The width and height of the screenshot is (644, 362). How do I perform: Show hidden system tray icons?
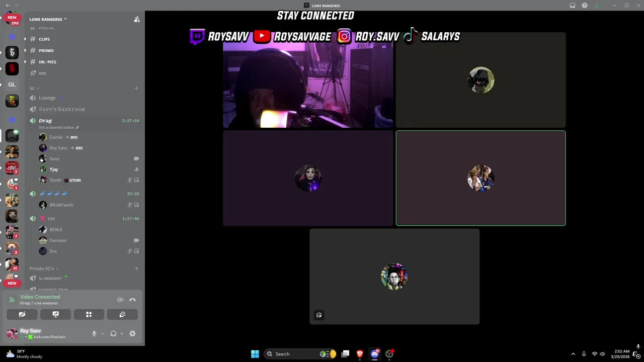pyautogui.click(x=573, y=354)
